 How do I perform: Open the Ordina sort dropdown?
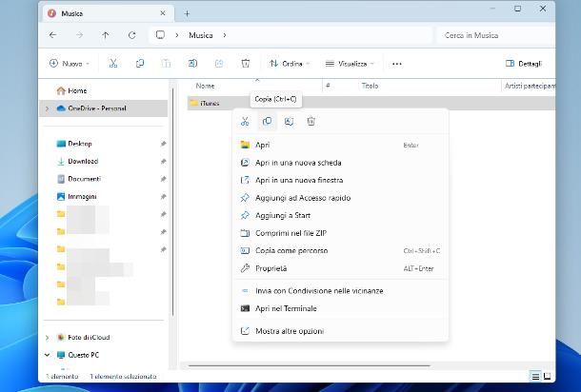290,64
